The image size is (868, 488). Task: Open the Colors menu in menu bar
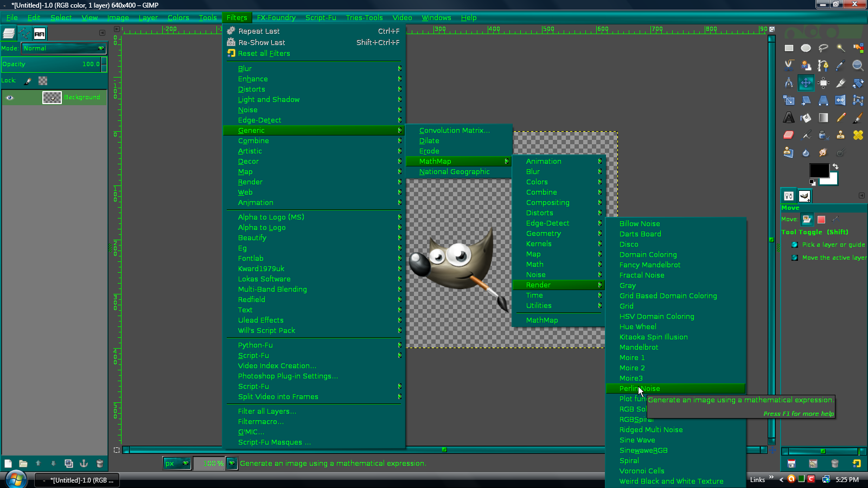click(x=178, y=18)
